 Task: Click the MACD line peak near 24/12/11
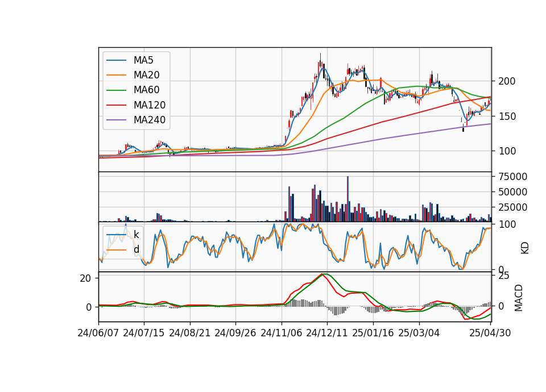(322, 274)
